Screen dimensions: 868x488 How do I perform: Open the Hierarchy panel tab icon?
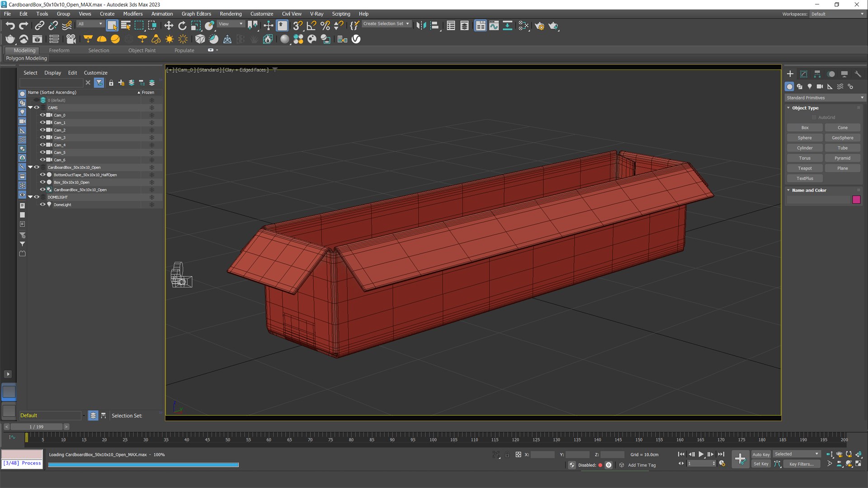pos(817,74)
